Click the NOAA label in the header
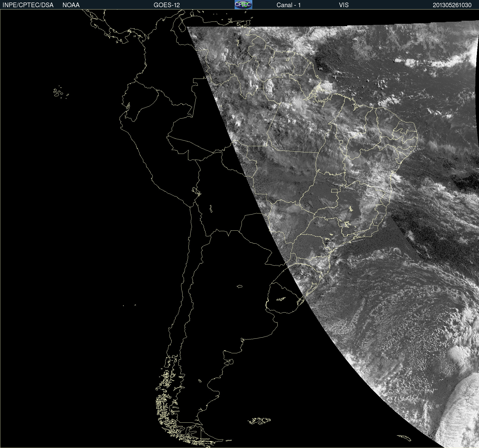Screen dimensions: 479x448 tap(71, 5)
